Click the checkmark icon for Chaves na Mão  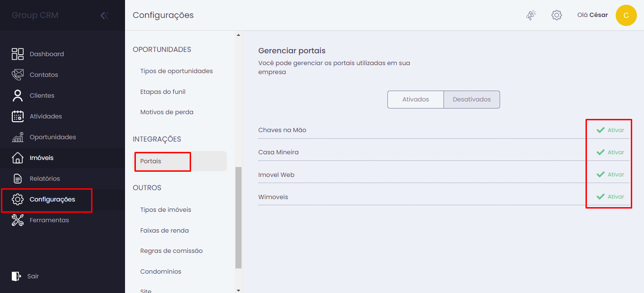pos(600,130)
